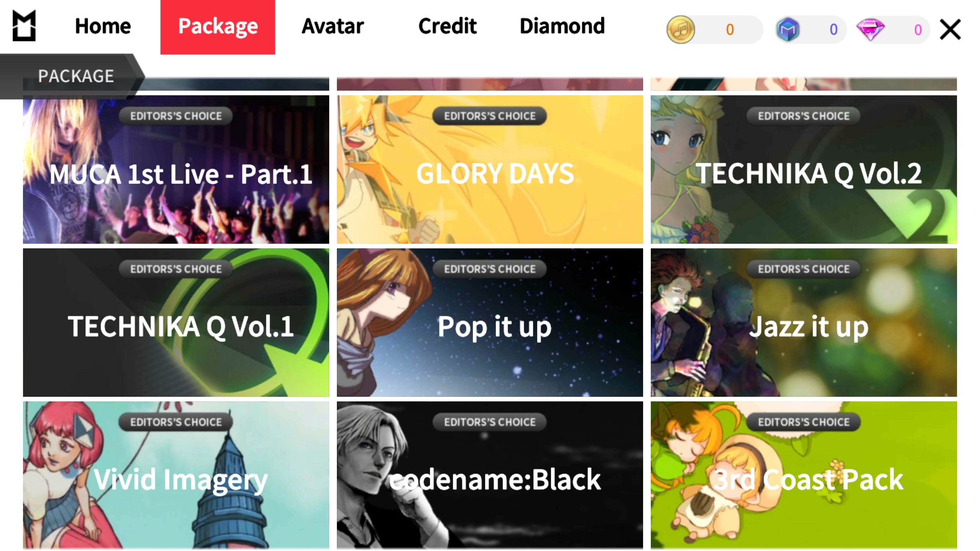View the codename:Black package
The width and height of the screenshot is (980, 551).
[x=490, y=476]
